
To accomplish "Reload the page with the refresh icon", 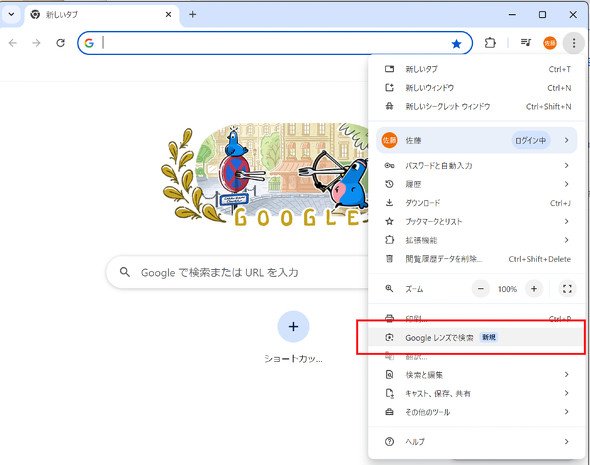I will click(x=61, y=43).
